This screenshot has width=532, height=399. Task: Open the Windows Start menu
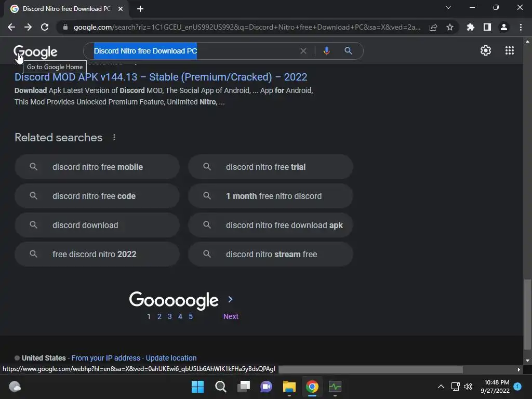click(x=197, y=387)
